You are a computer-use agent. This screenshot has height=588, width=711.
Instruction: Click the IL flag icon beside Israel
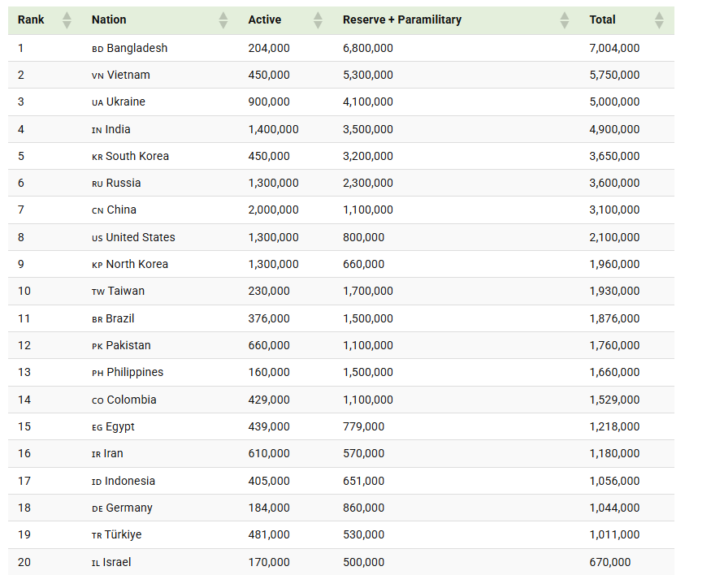tap(96, 563)
